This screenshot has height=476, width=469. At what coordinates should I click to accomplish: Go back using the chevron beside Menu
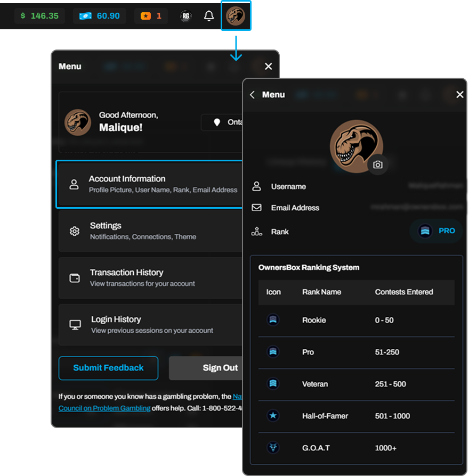click(252, 95)
